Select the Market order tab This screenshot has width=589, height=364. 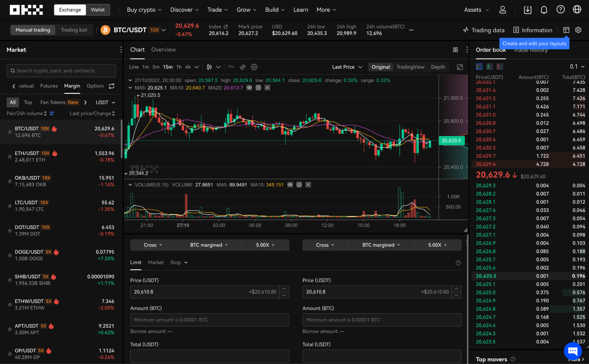pos(156,262)
